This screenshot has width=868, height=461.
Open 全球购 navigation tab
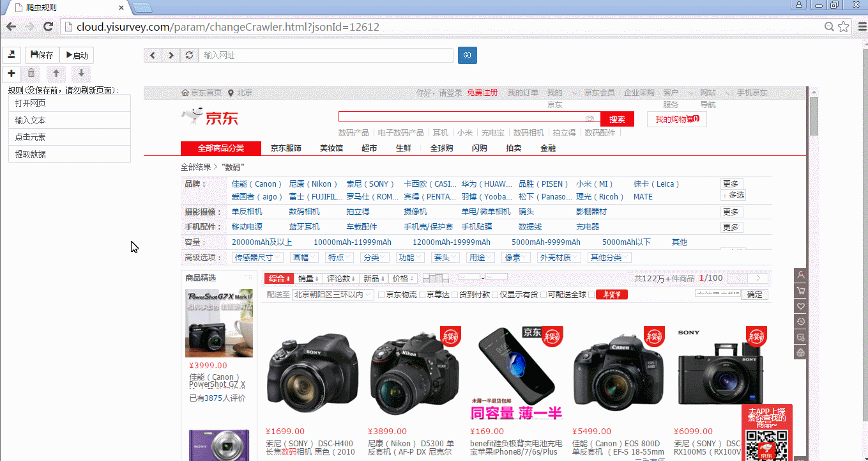(x=441, y=148)
